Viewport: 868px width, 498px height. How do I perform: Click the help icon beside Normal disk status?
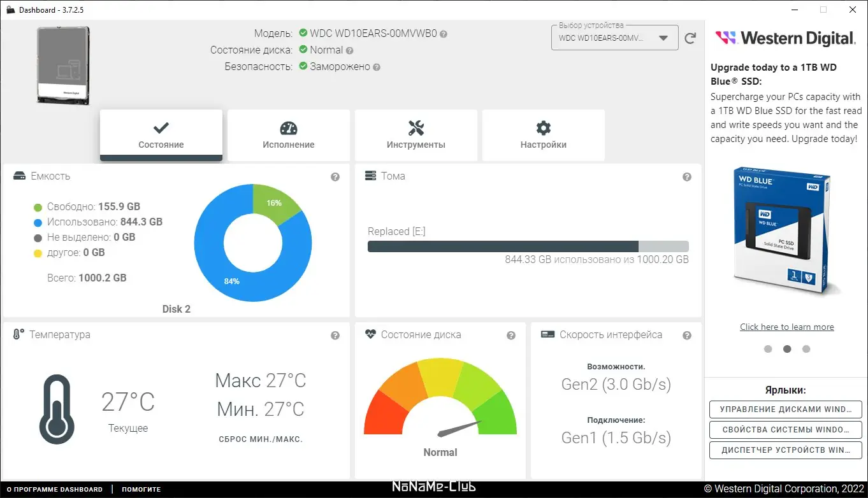click(x=349, y=50)
